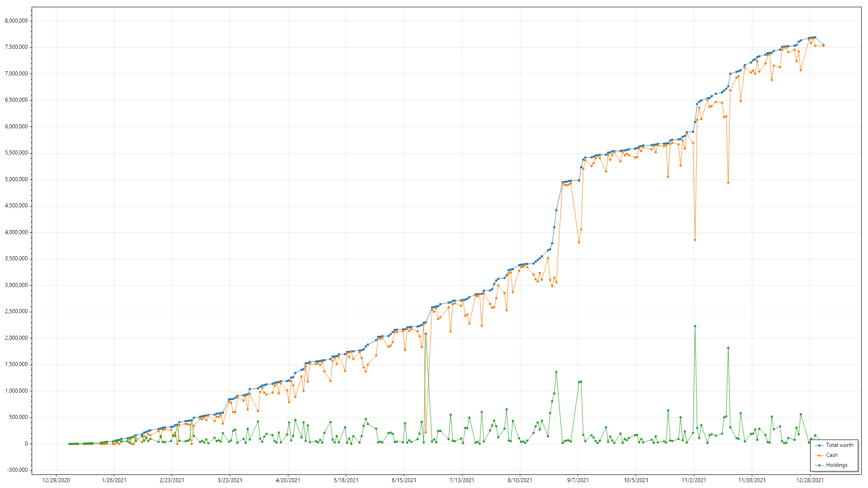Screen dimensions: 868x488
Task: Click the Cash legend label
Action: coord(832,455)
